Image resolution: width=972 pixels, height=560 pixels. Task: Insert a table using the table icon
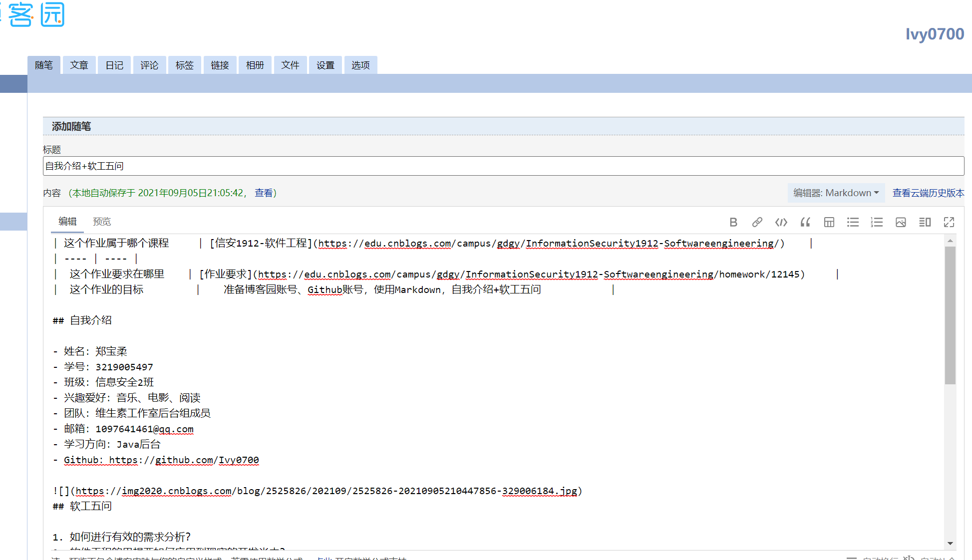pyautogui.click(x=829, y=223)
